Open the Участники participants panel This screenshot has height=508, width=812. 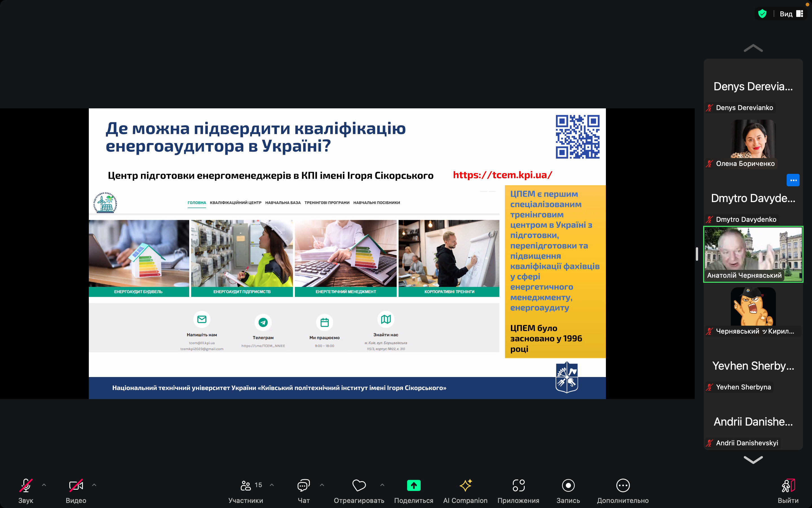[246, 491]
